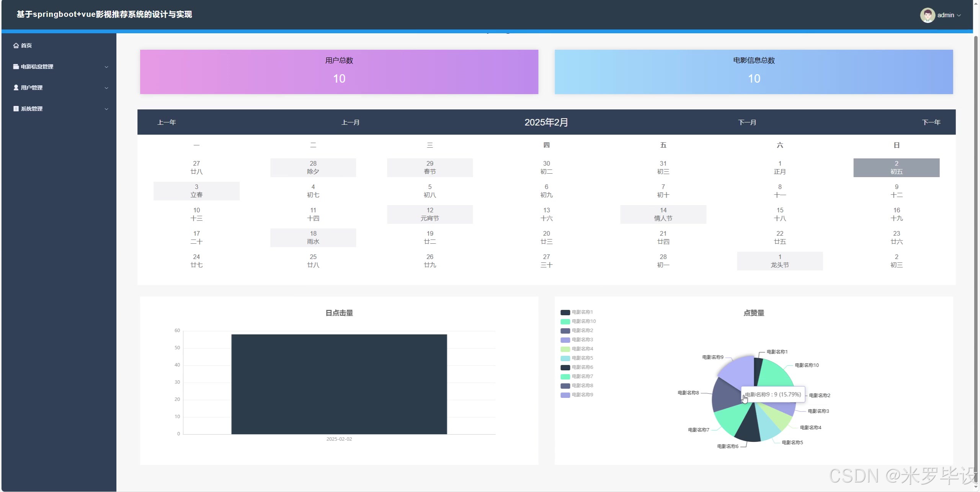Viewport: 980px width, 492px height.
Task: Select the 用户管理 menu label
Action: [x=32, y=88]
